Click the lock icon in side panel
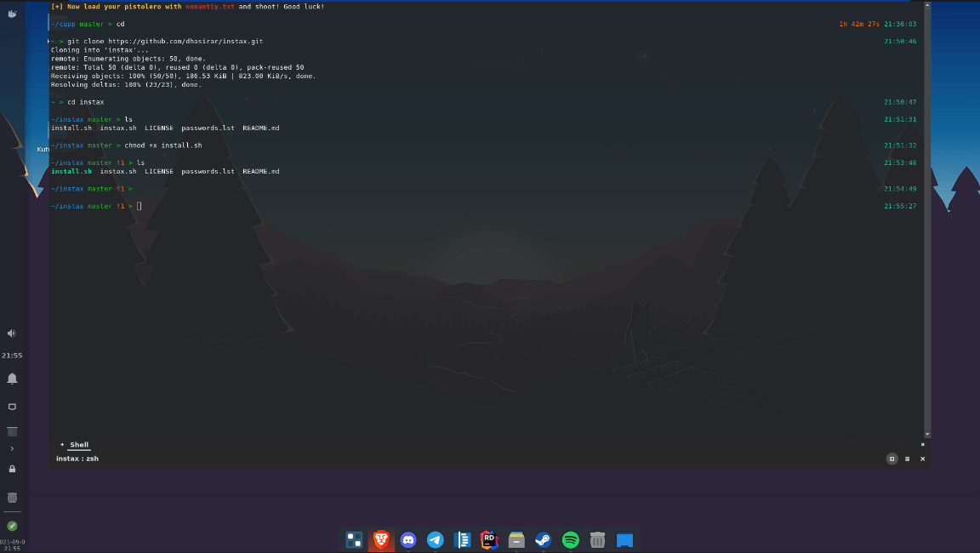980x553 pixels. [x=12, y=469]
